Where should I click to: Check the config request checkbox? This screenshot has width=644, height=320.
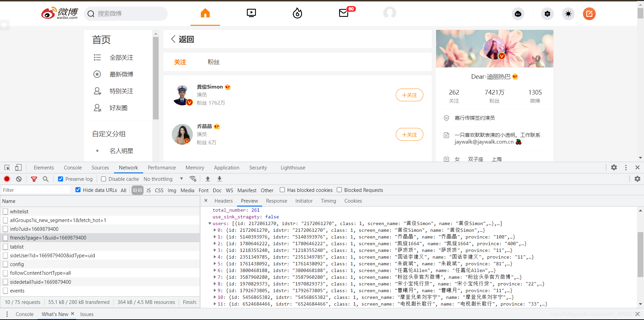5,264
